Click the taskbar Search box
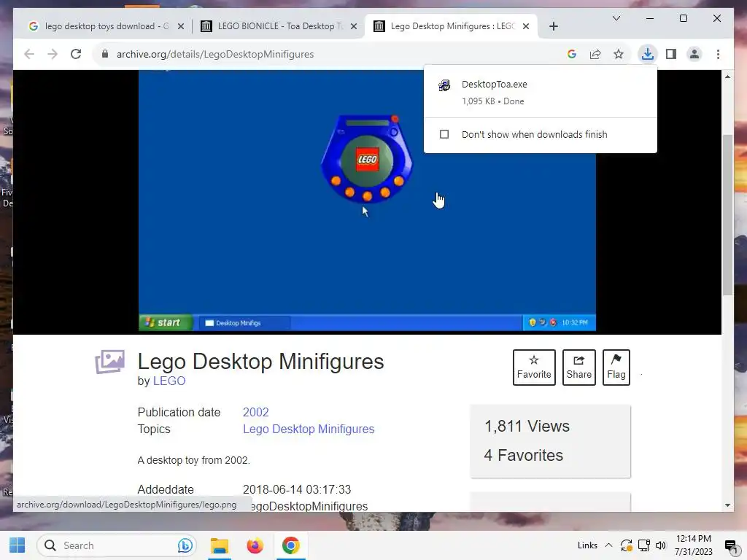 [x=117, y=545]
